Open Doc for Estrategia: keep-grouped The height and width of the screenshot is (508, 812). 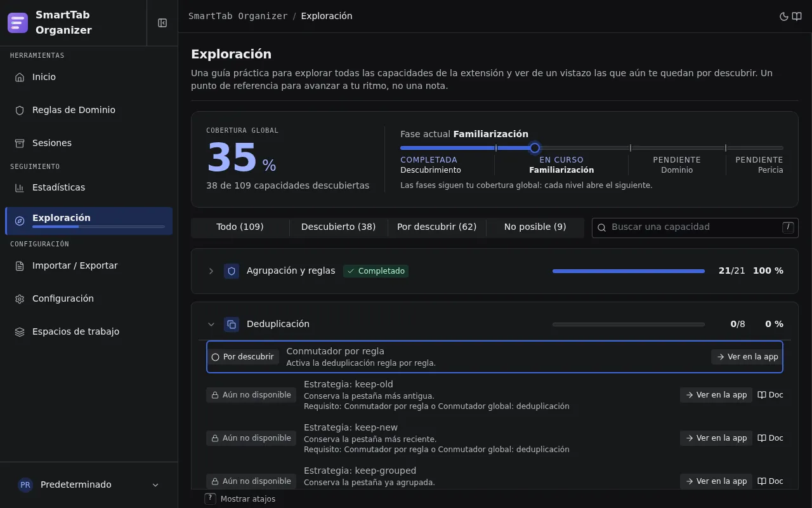tap(770, 481)
